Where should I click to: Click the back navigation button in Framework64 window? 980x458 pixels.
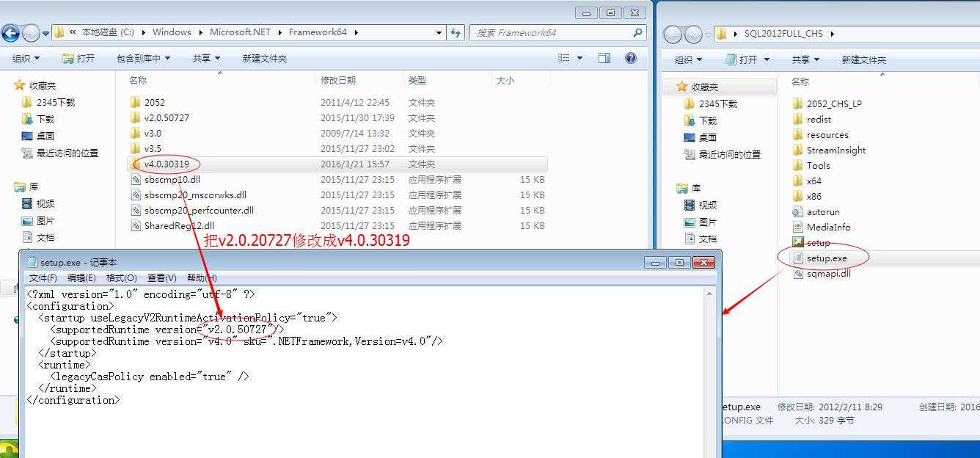[10, 33]
